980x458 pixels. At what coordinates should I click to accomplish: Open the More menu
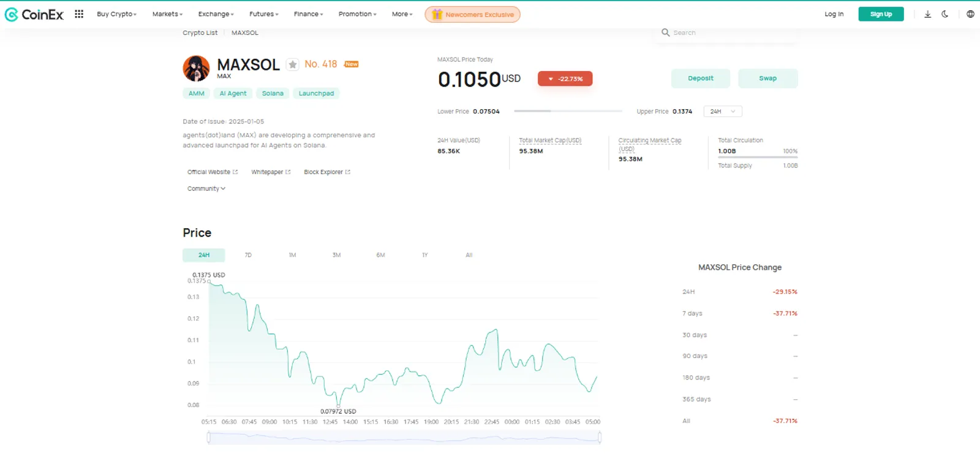click(402, 14)
